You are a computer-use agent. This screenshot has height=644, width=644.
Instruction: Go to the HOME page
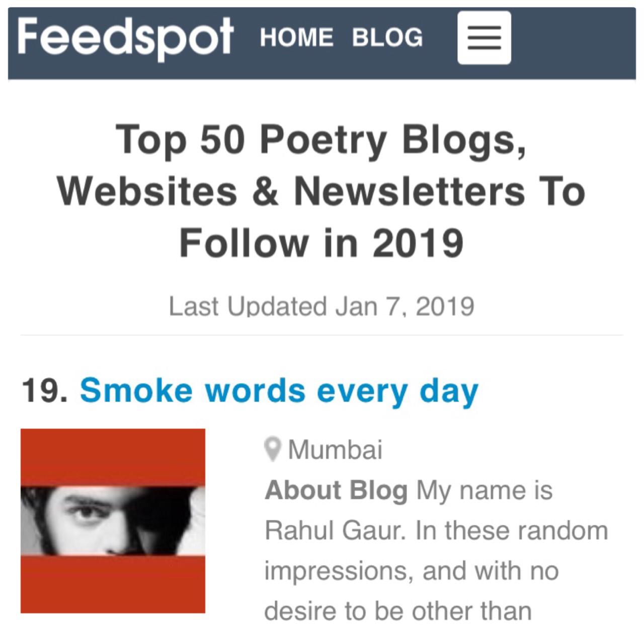tap(296, 38)
